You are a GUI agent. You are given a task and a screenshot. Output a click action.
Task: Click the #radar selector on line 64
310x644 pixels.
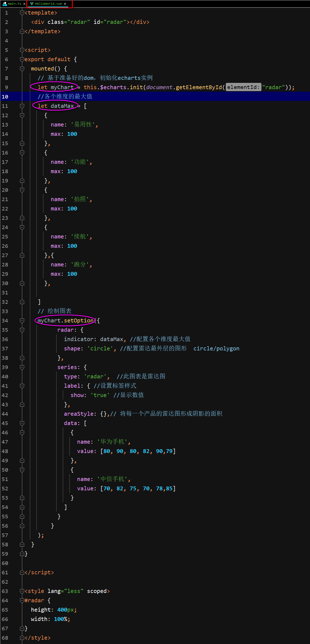tap(34, 600)
